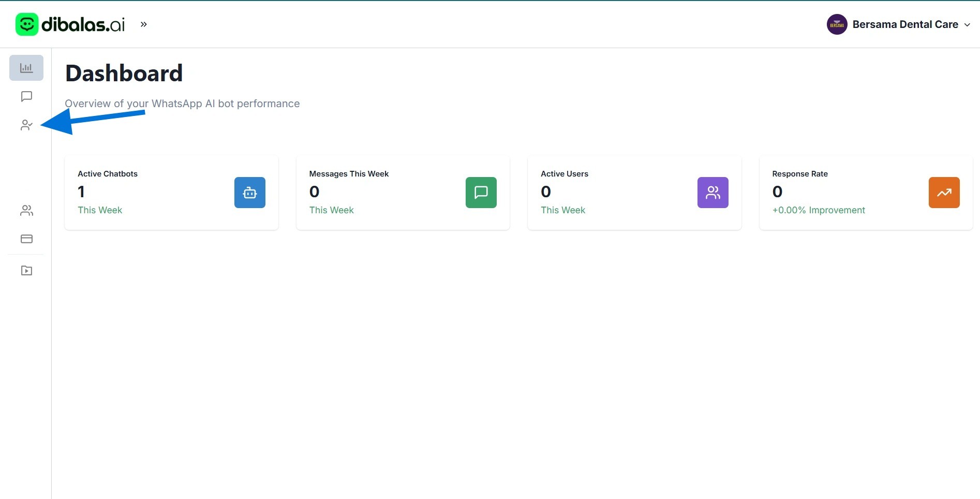Select the Active Chatbots stat card title

[x=108, y=174]
